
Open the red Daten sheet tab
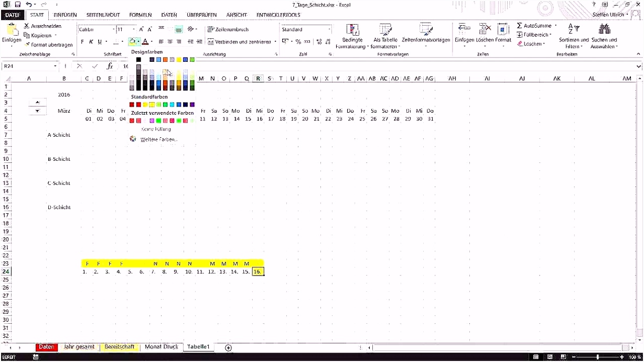pyautogui.click(x=47, y=347)
